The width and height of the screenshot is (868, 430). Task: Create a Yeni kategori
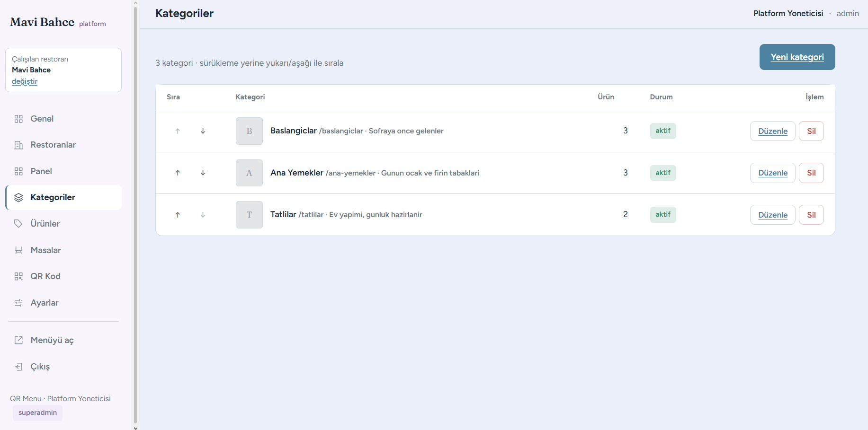pyautogui.click(x=797, y=57)
